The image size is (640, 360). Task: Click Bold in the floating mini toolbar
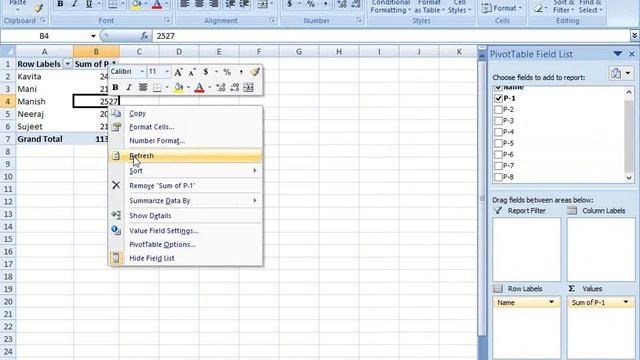(115, 87)
